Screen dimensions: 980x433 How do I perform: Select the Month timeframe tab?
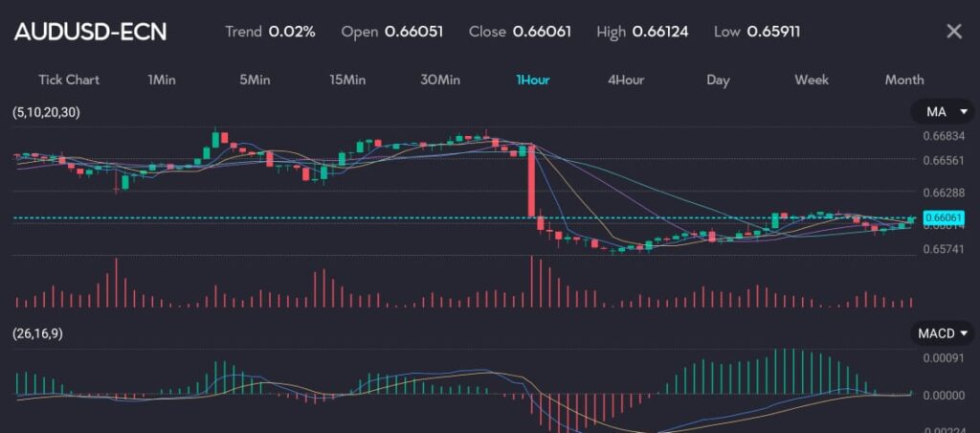(904, 80)
